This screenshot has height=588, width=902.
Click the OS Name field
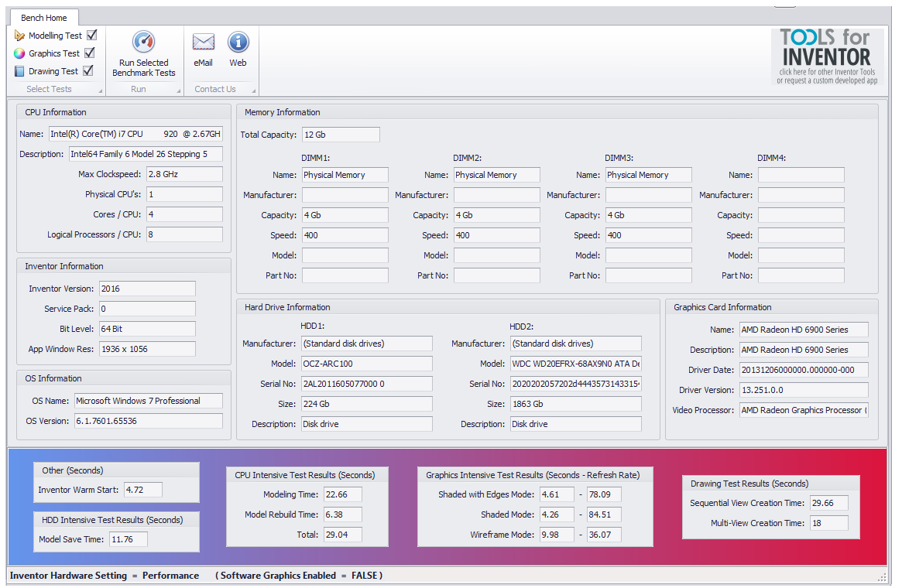(149, 401)
